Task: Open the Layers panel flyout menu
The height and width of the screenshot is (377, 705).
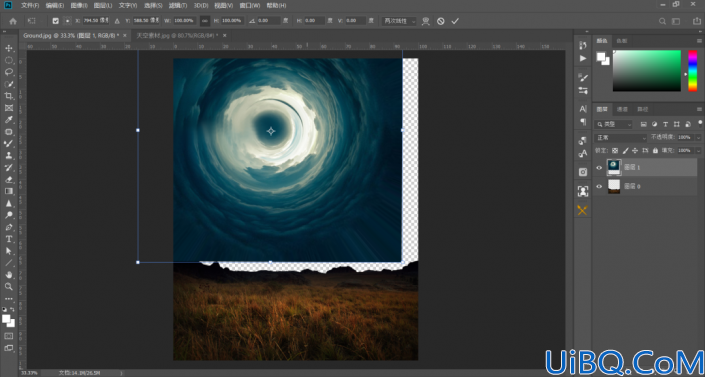Action: [699, 109]
